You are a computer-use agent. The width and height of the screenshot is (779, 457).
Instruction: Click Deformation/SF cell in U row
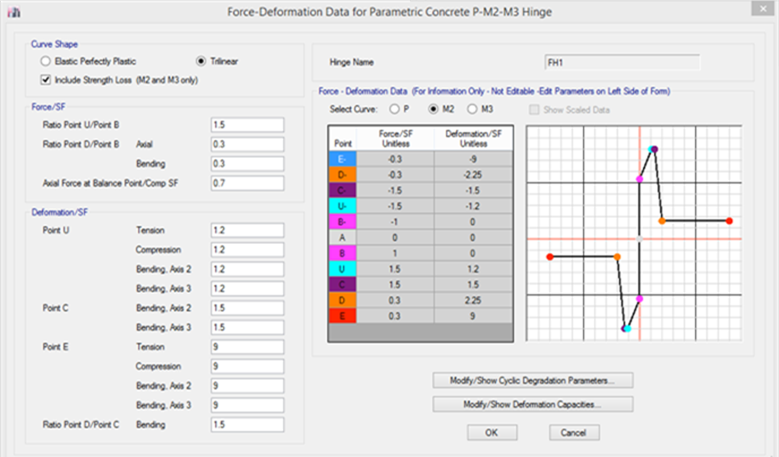point(473,269)
